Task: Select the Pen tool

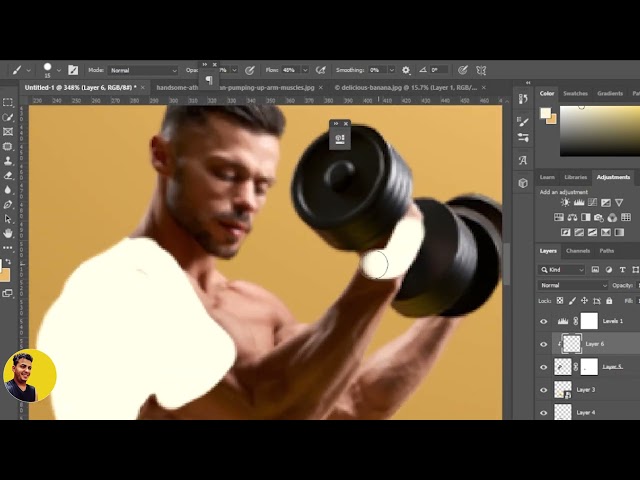Action: pyautogui.click(x=7, y=204)
